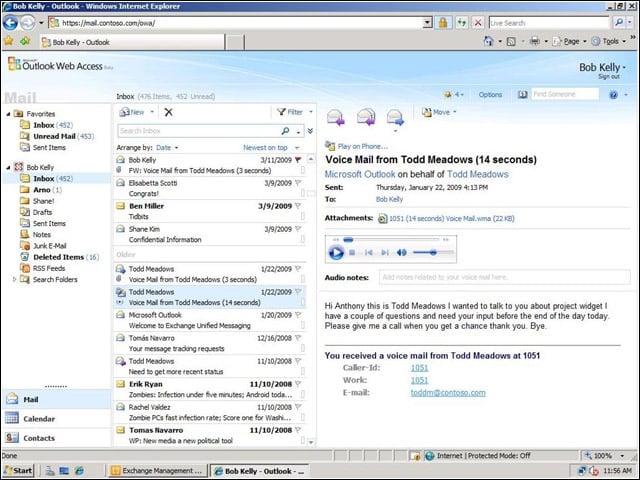
Task: Toggle flag on Erik Ryan message
Action: (x=298, y=384)
